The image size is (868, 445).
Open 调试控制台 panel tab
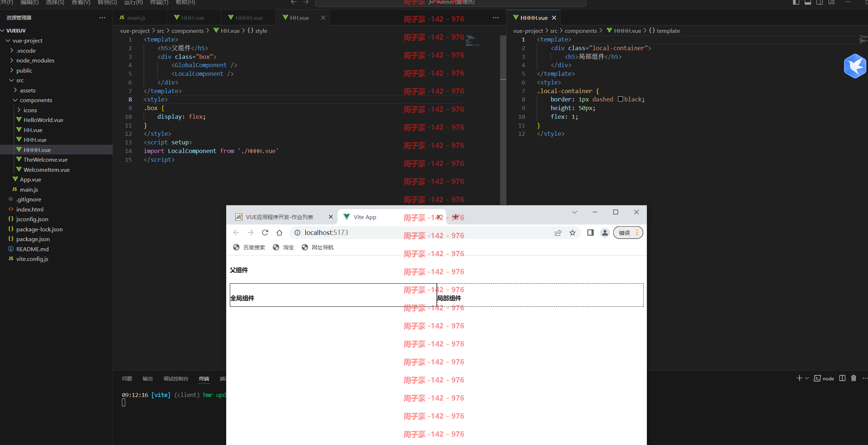point(176,379)
